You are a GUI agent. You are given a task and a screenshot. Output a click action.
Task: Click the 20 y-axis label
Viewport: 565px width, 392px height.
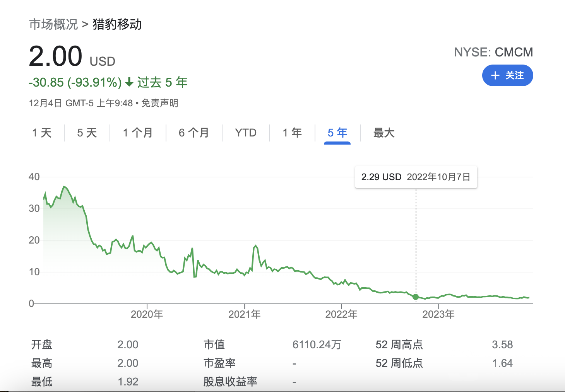pos(34,240)
